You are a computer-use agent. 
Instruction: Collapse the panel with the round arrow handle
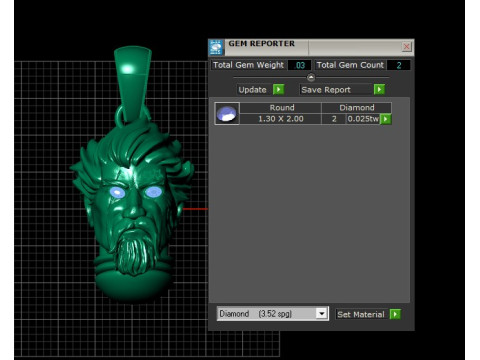click(x=311, y=77)
